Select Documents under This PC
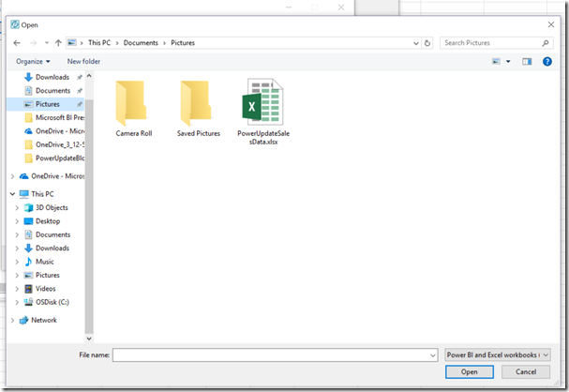Image resolution: width=569 pixels, height=392 pixels. coord(47,234)
